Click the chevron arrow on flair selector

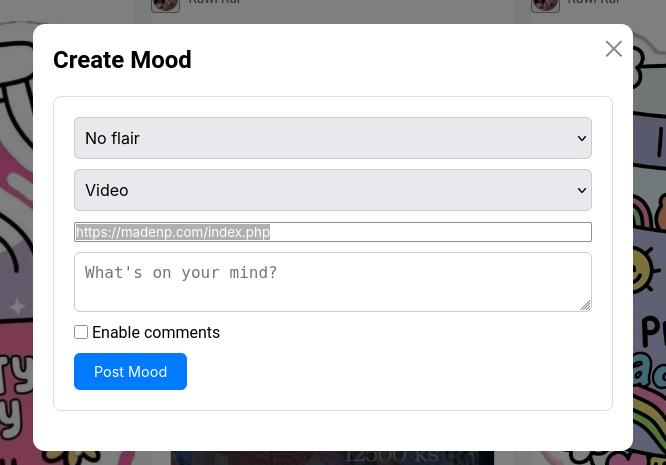tap(581, 138)
